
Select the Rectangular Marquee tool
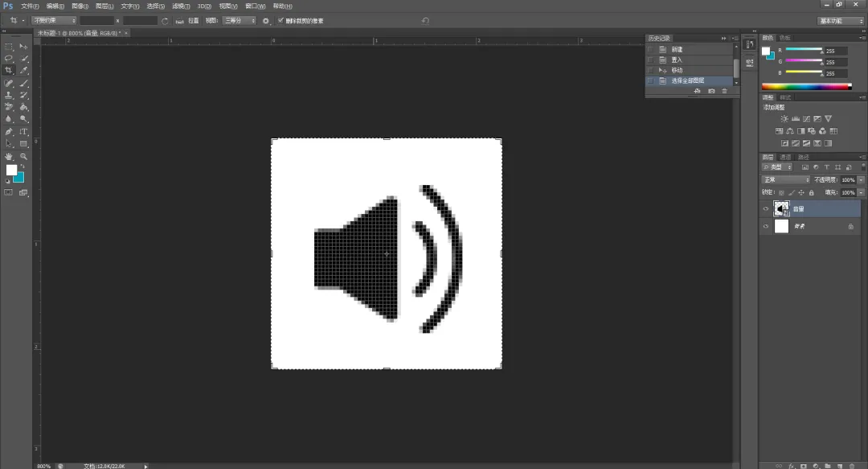click(x=9, y=47)
